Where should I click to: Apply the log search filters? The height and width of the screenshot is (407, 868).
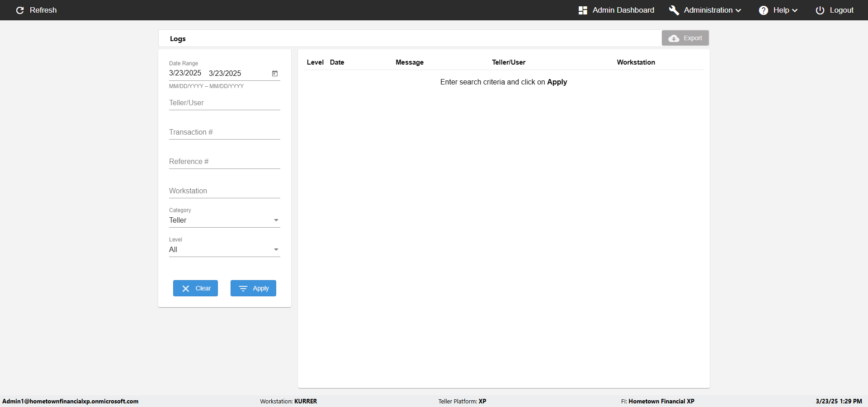pyautogui.click(x=253, y=288)
